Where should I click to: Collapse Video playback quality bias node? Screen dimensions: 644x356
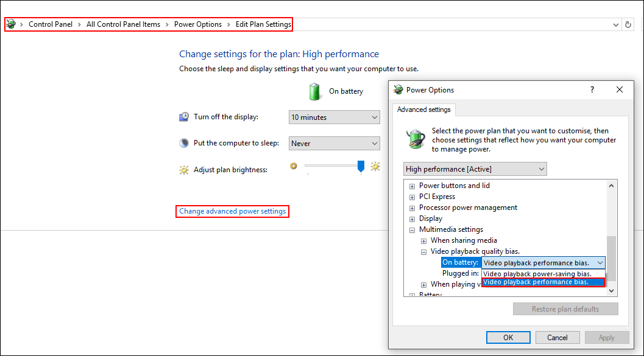(x=423, y=252)
